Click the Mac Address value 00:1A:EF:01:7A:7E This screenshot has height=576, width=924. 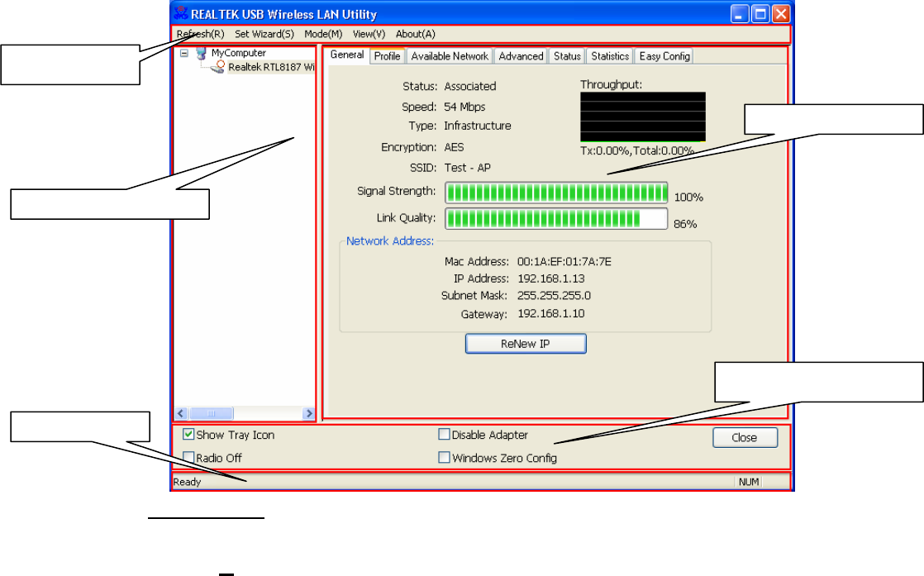point(564,261)
